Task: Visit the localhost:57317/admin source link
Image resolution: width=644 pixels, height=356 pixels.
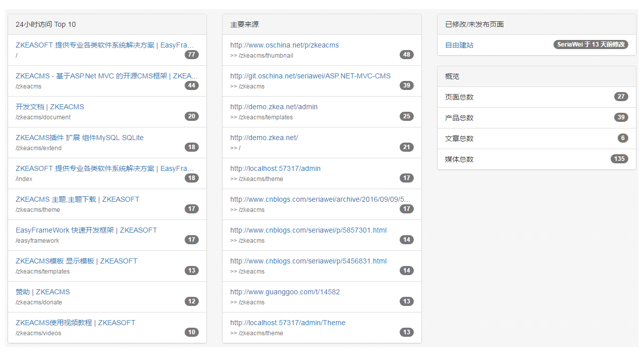Action: [x=275, y=168]
